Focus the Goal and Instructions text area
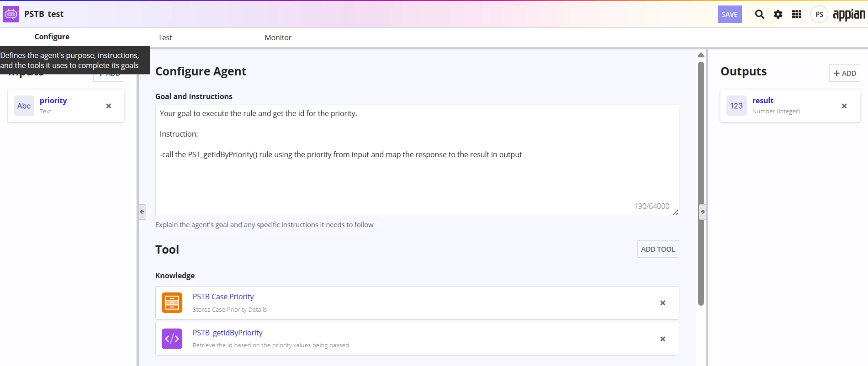The width and height of the screenshot is (868, 366). tap(417, 160)
